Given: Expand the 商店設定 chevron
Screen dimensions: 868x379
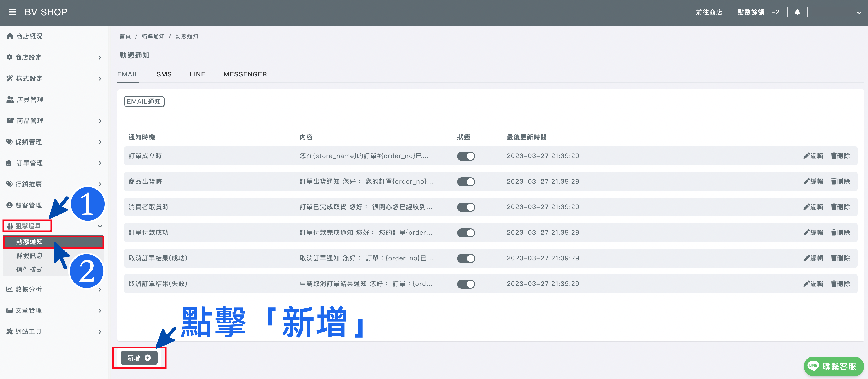Looking at the screenshot, I should tap(100, 58).
